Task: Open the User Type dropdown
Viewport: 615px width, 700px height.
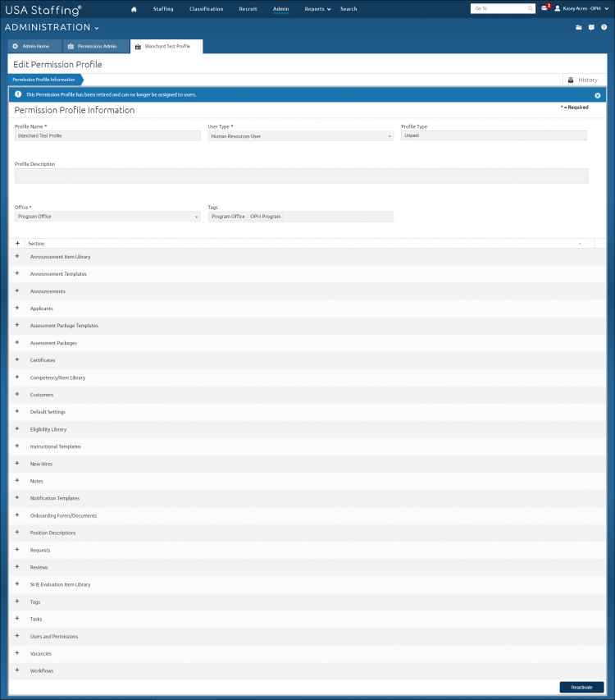Action: (x=301, y=136)
